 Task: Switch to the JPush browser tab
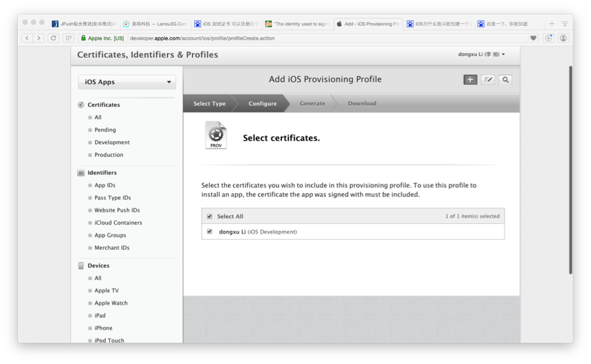pyautogui.click(x=85, y=24)
